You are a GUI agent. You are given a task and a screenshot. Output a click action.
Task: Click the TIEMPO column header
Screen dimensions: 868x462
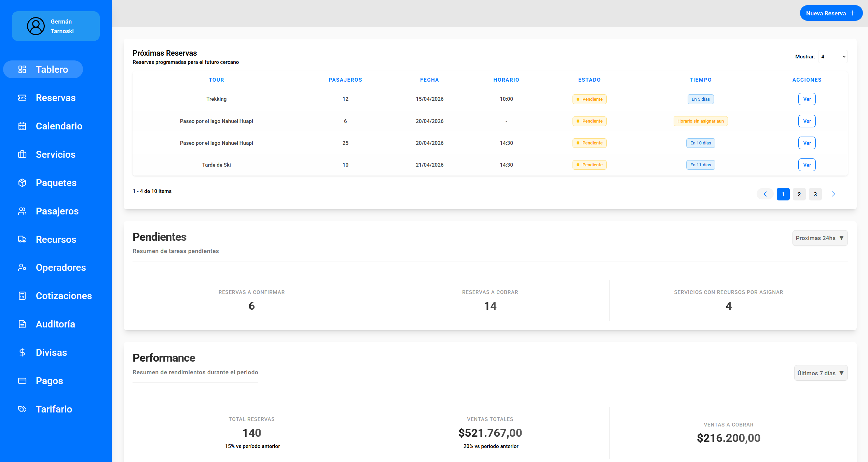coord(700,80)
